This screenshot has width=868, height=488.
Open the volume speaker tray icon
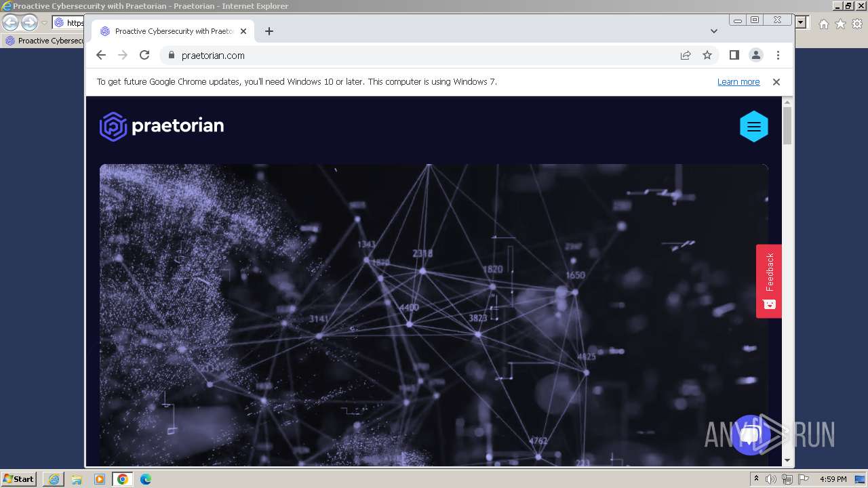pyautogui.click(x=771, y=479)
